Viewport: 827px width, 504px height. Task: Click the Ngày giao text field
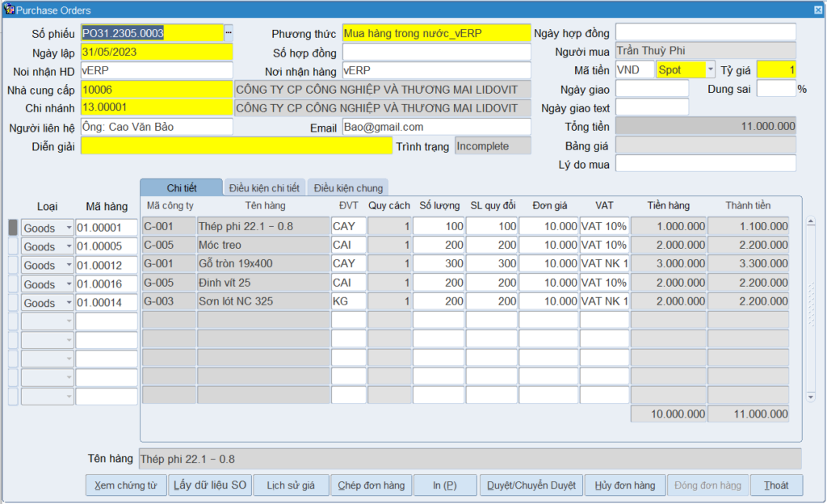(653, 107)
